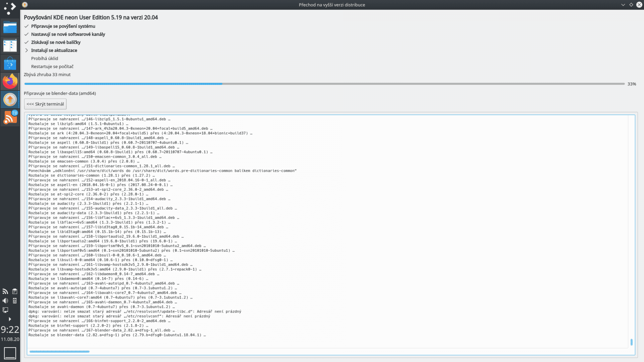
Task: Open the Discover software center icon
Action: click(10, 63)
